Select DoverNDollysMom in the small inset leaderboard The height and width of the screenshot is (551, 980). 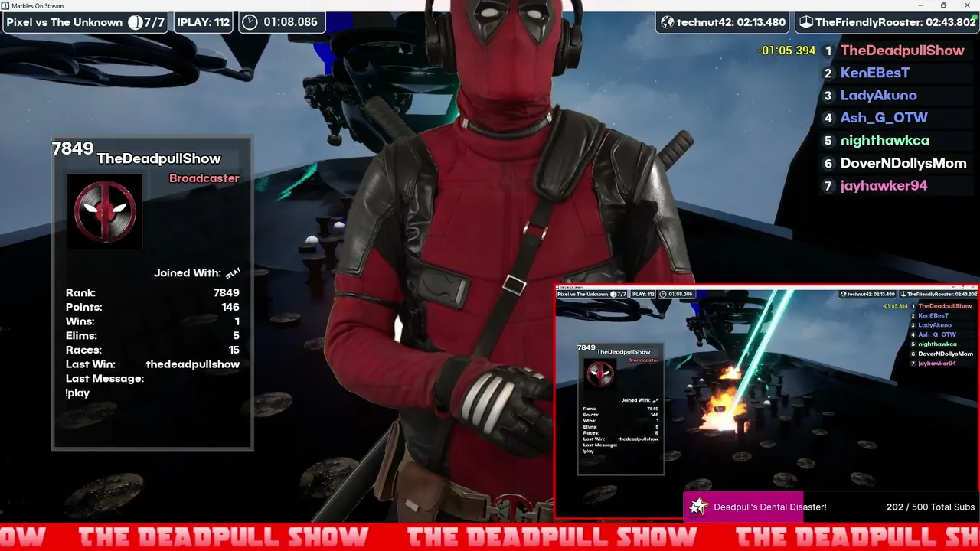(x=946, y=354)
